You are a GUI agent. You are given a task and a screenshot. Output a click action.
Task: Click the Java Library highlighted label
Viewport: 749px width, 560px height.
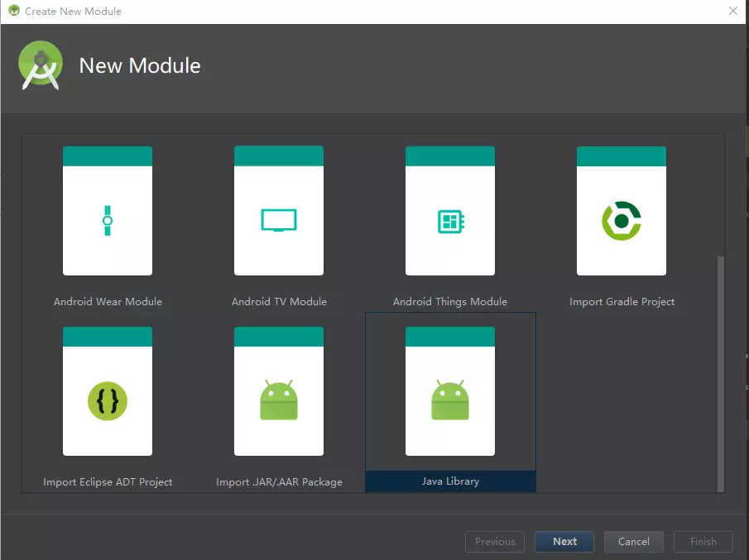click(x=450, y=481)
